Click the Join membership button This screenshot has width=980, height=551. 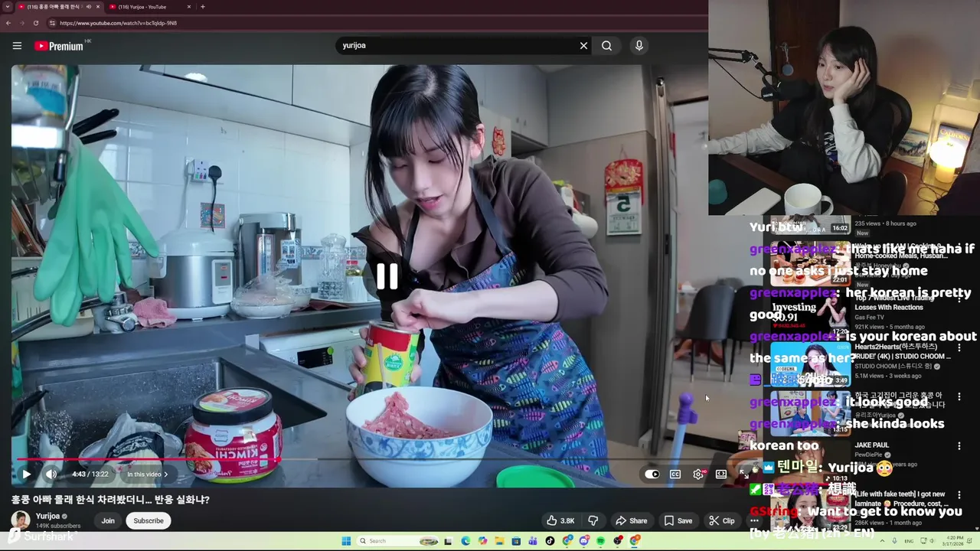coord(108,521)
